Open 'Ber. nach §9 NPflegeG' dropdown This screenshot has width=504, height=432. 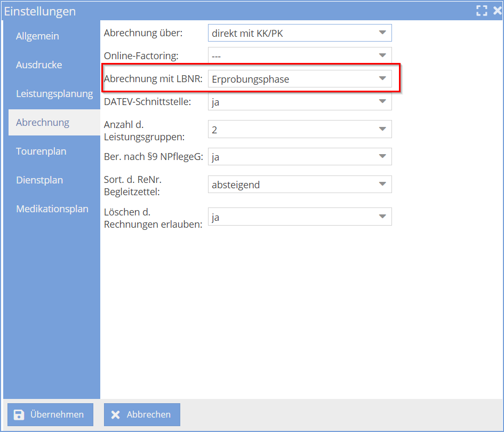click(382, 157)
